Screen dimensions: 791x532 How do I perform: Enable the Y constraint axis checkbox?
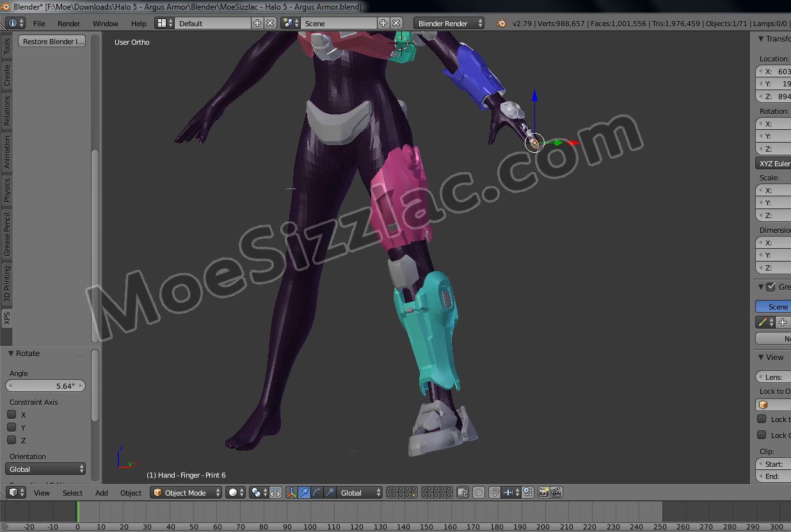(12, 427)
